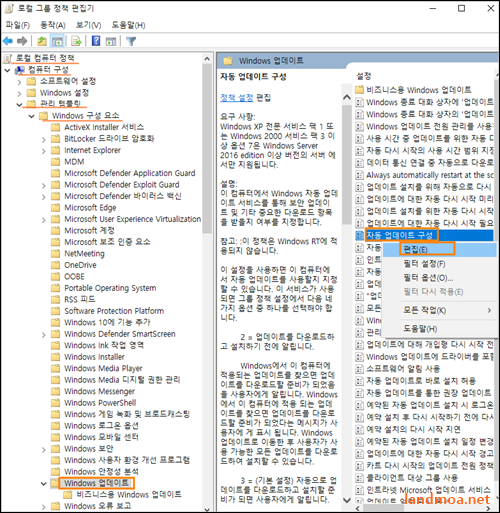The width and height of the screenshot is (500, 513).
Task: Click the Forward arrow toolbar icon
Action: click(22, 41)
